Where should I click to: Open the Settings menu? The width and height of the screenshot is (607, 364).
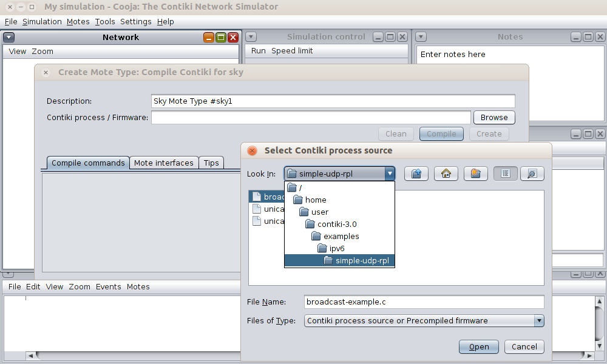[x=135, y=22]
